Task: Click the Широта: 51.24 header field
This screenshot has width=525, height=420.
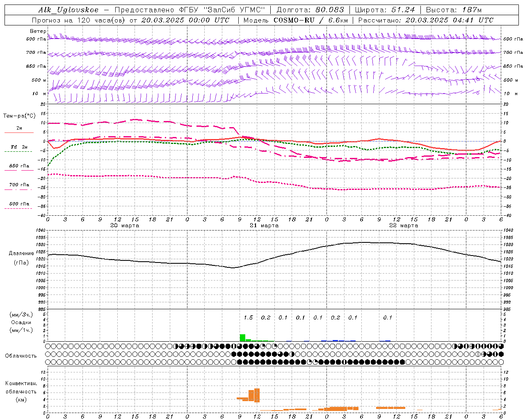Action: 385,10
